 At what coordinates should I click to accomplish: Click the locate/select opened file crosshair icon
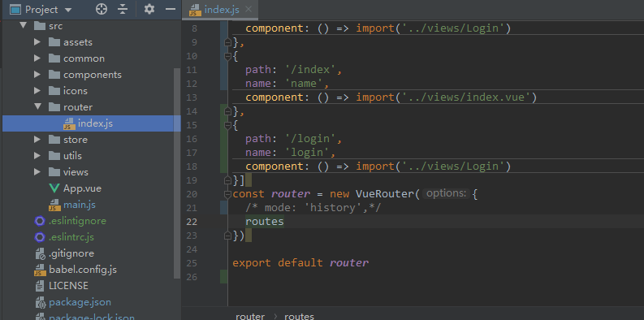101,9
